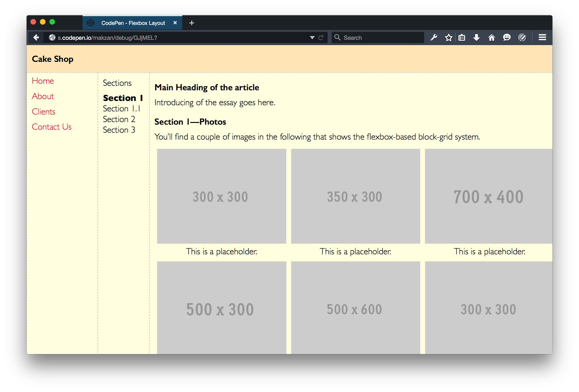Expand the URL history dropdown arrow

tap(312, 38)
